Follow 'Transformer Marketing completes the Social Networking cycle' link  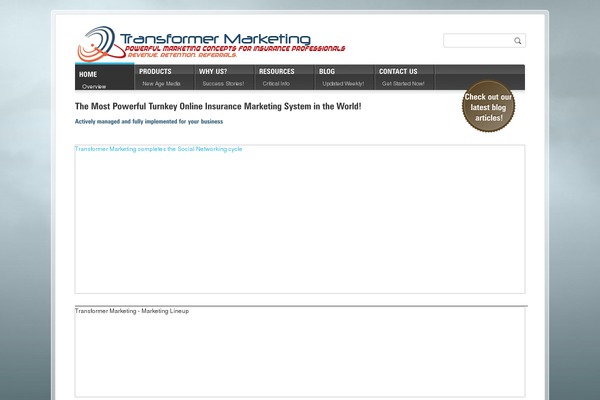tap(158, 149)
